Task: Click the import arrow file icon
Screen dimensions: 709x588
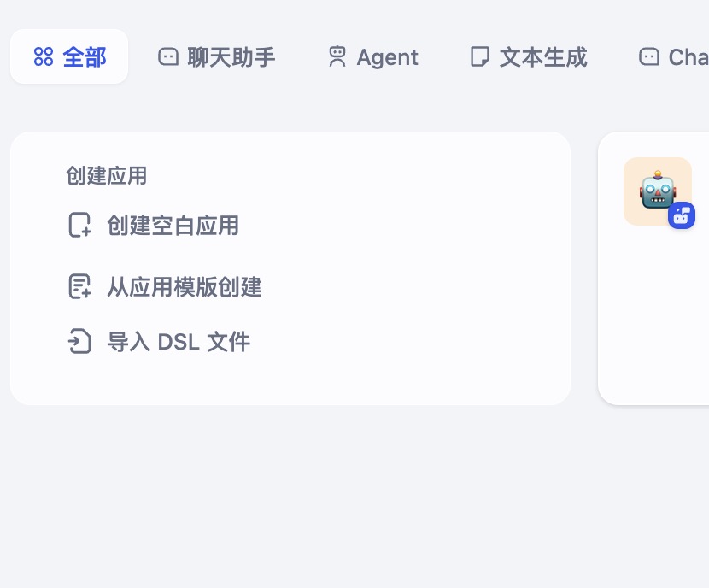Action: [79, 342]
